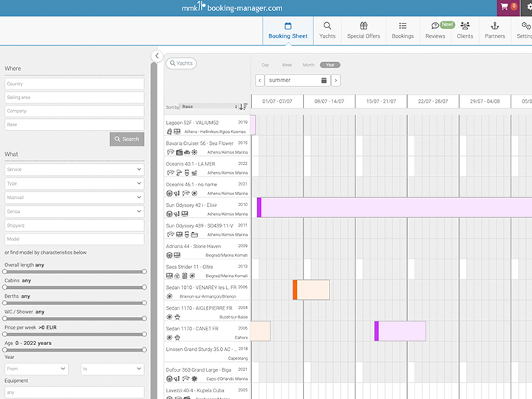The width and height of the screenshot is (532, 399).
Task: Click the Clients people icon
Action: pos(465,26)
